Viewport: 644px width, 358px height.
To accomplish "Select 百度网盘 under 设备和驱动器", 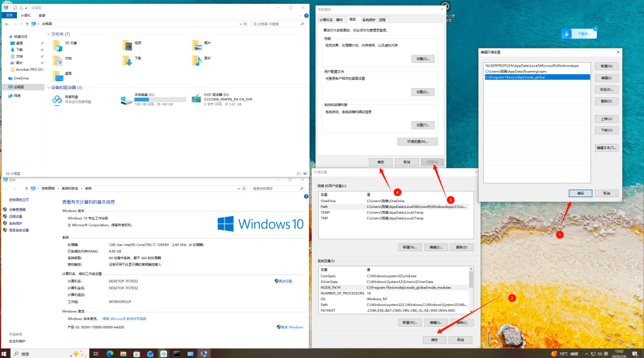I will coord(72,99).
